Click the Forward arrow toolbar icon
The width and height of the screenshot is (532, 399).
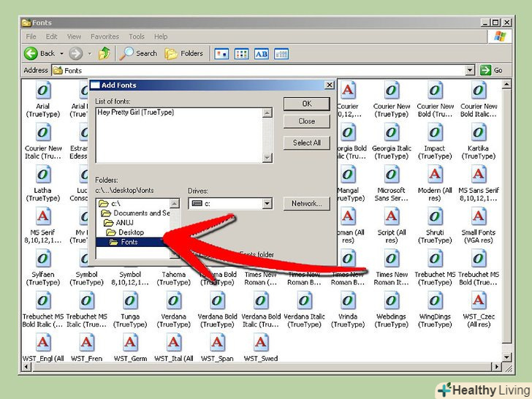point(76,53)
